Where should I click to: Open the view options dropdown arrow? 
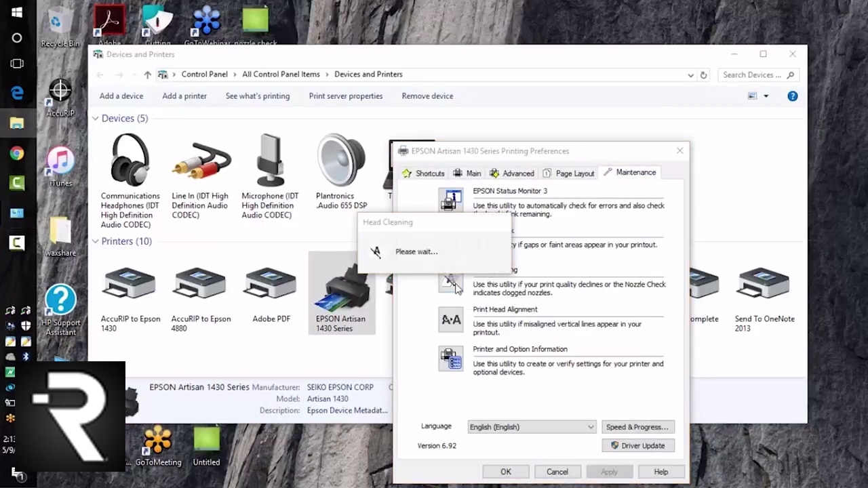[x=766, y=96]
